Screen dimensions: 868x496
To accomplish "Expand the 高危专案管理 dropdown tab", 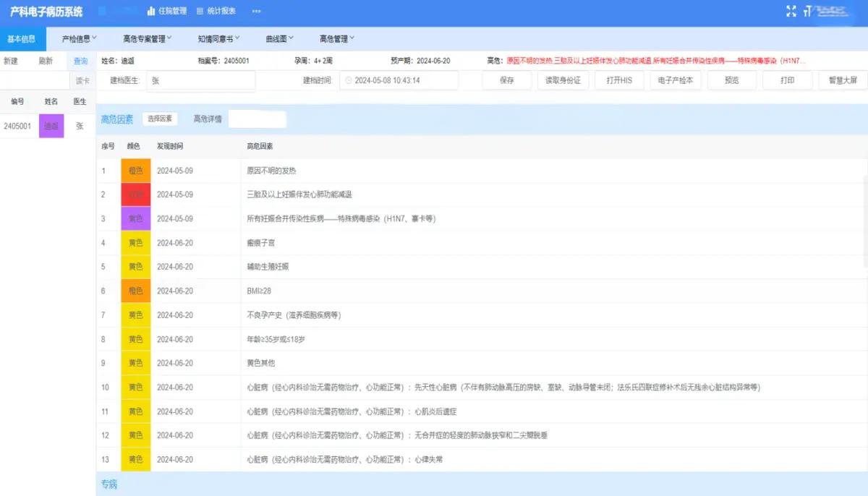I will (x=148, y=39).
